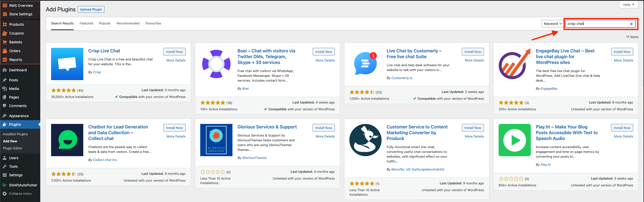The height and width of the screenshot is (202, 644).
Task: Click the Collapse menu arrow icon
Action: (5, 194)
